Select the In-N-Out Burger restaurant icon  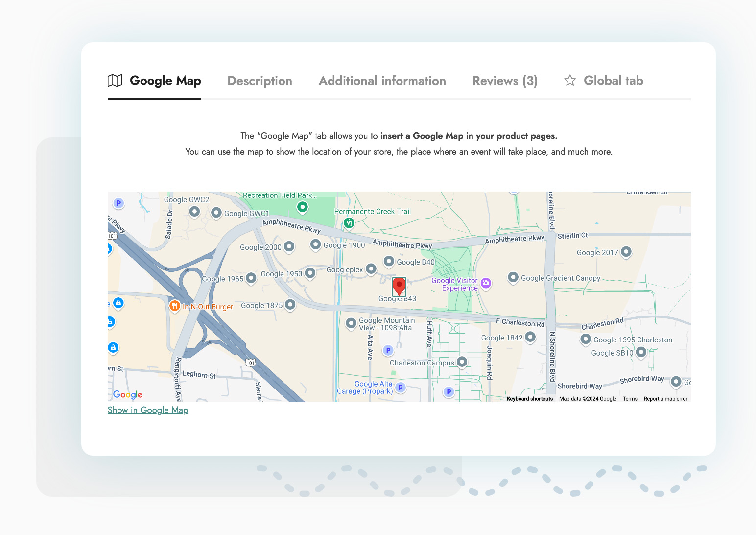(x=174, y=306)
